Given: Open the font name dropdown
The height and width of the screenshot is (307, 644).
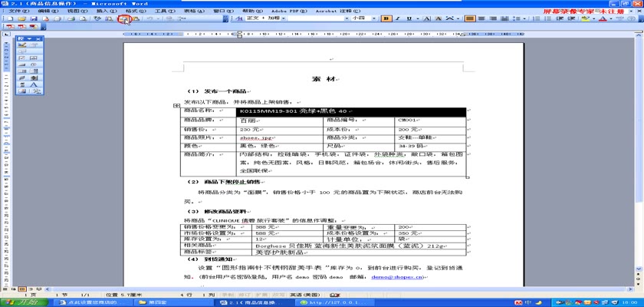Looking at the screenshot, I should (x=347, y=18).
